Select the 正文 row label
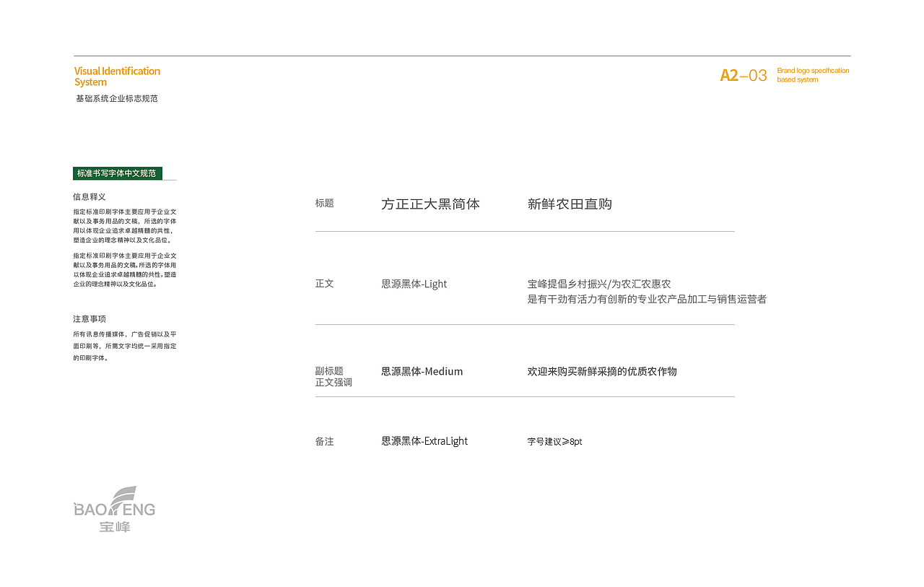Viewport: 924px width, 587px height. pyautogui.click(x=324, y=283)
